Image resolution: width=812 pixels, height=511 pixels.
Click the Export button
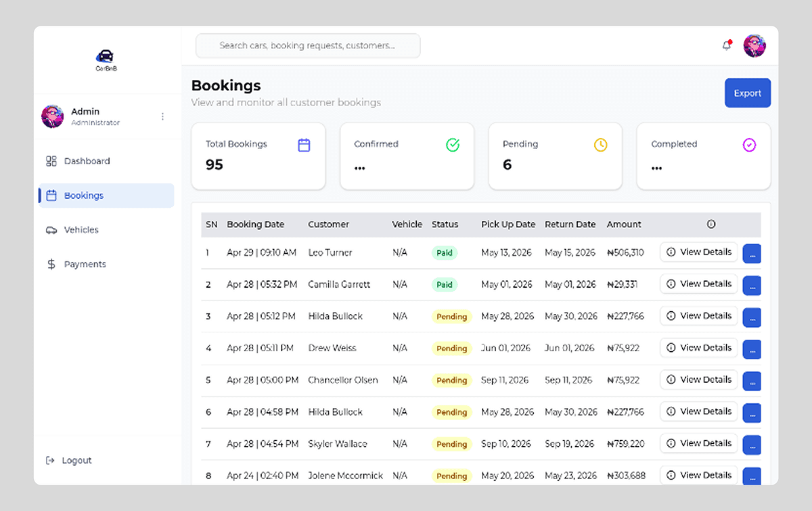[x=748, y=93]
